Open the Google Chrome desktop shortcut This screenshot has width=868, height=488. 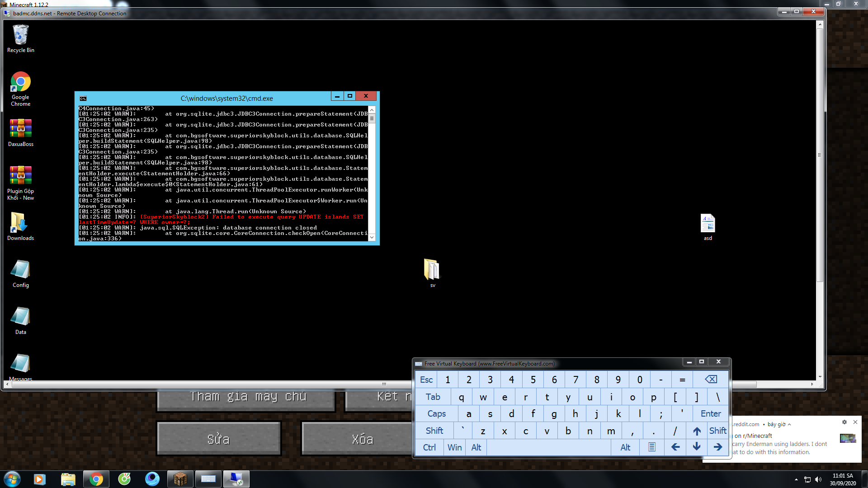pos(20,83)
